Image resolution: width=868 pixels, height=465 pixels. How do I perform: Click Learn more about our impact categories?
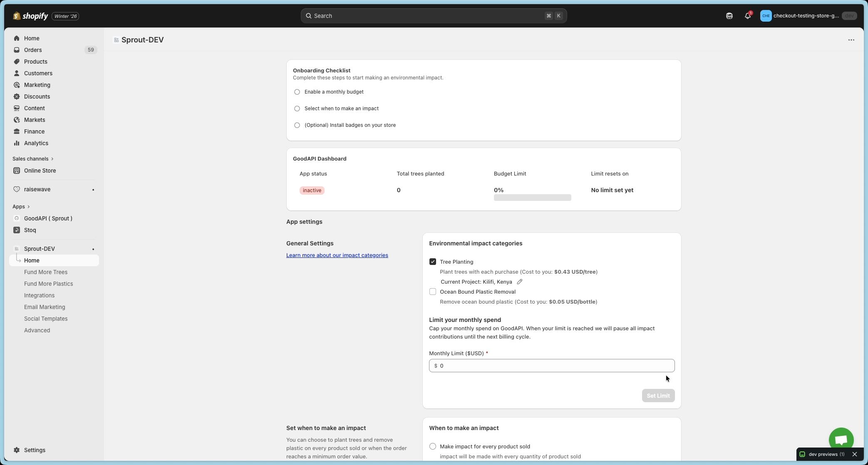click(x=337, y=255)
